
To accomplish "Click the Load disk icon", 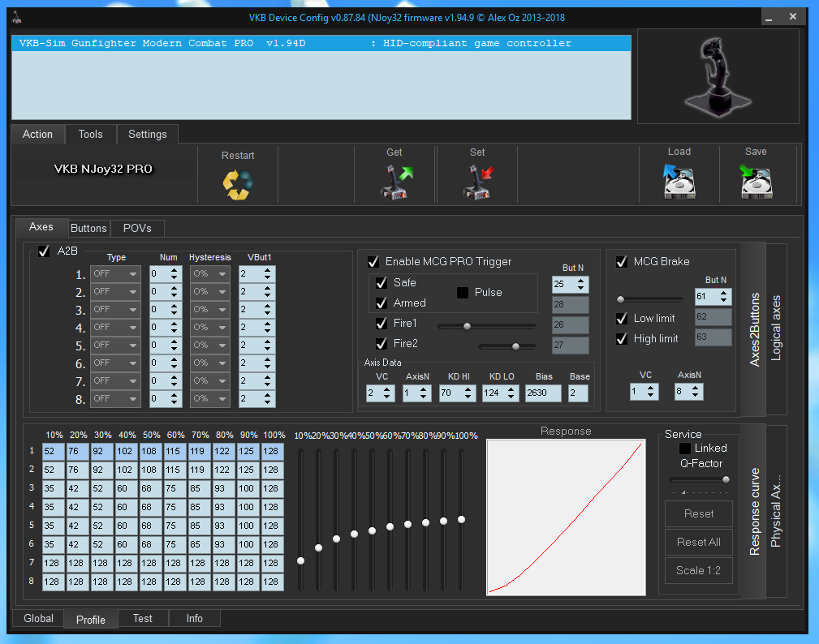I will coord(679,182).
